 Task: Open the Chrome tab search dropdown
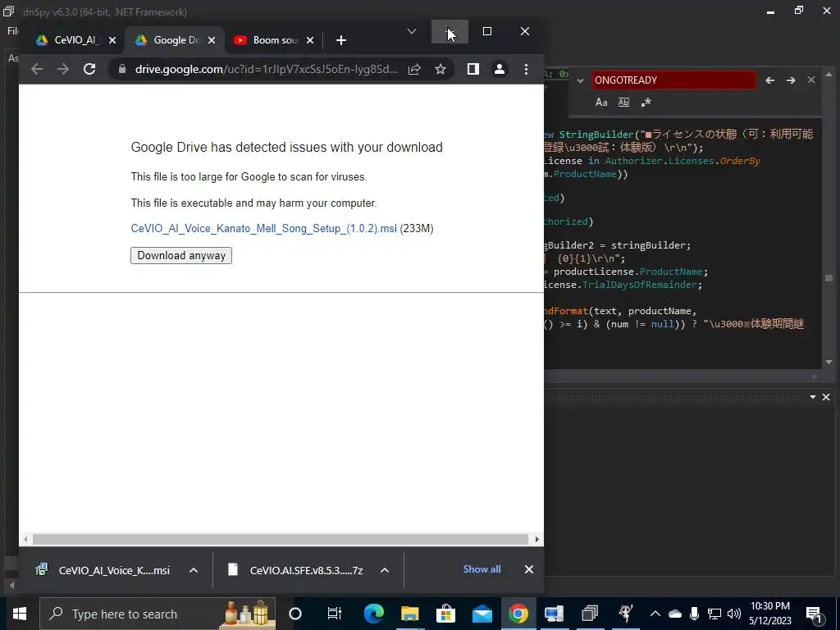pos(412,32)
